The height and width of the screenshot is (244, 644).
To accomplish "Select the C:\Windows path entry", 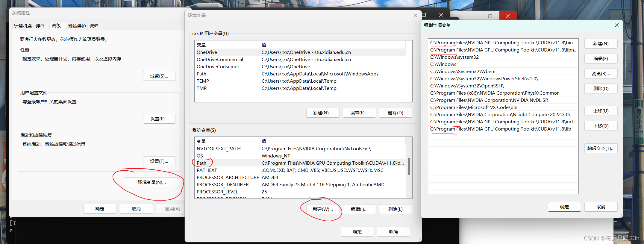I will point(503,64).
